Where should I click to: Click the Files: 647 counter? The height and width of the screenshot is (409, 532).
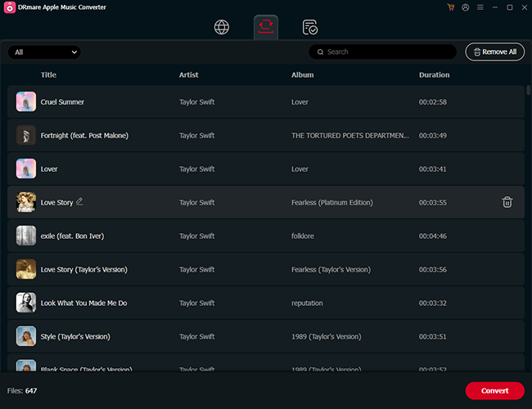22,391
